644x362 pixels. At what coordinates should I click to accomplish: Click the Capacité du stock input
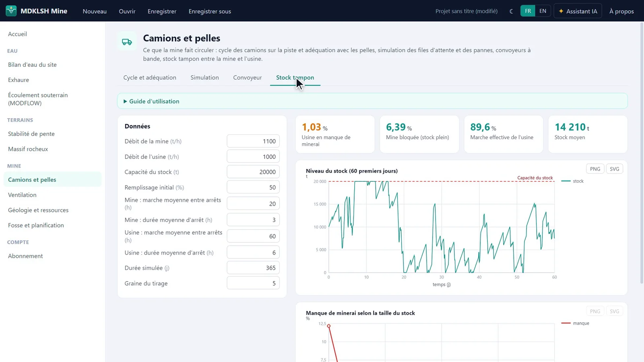coord(253,172)
